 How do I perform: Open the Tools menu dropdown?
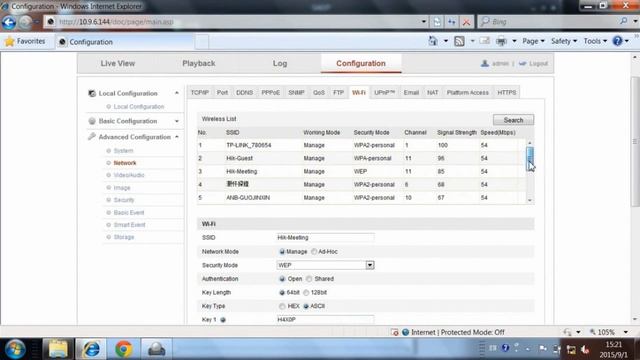595,41
